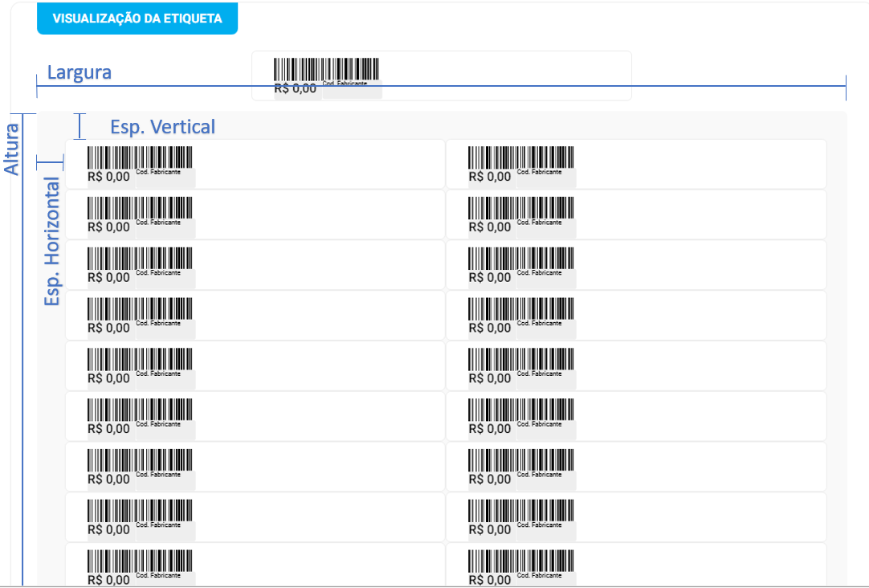Click the barcode in fifth row, right label
Image resolution: width=869 pixels, height=588 pixels.
(521, 360)
